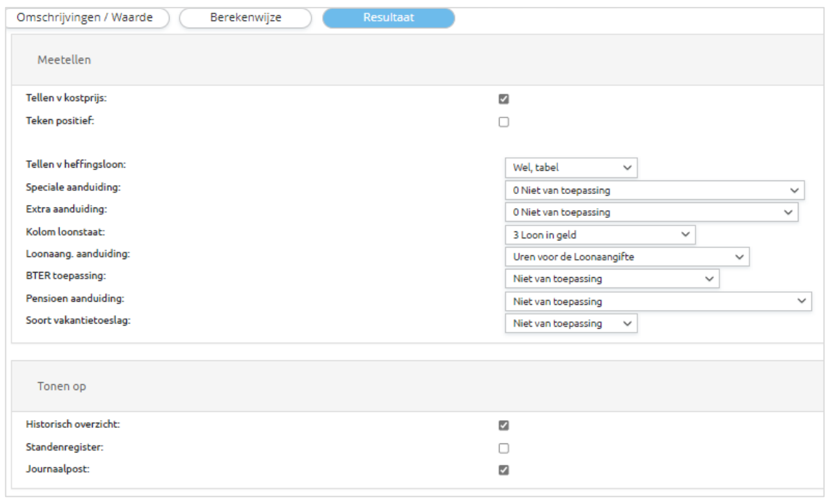Click the Tellen v heffingsloon label
This screenshot has height=504, width=832.
click(x=76, y=164)
